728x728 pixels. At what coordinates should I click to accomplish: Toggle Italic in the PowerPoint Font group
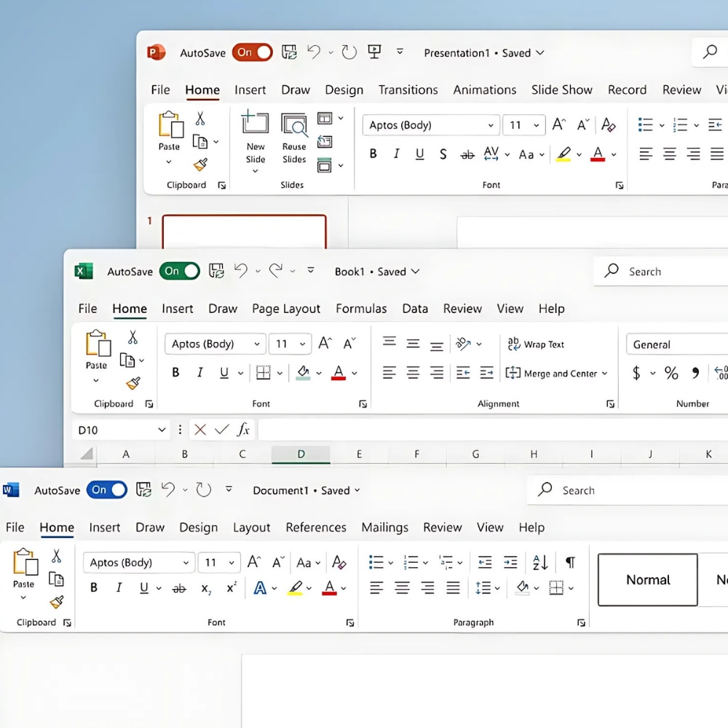[396, 154]
